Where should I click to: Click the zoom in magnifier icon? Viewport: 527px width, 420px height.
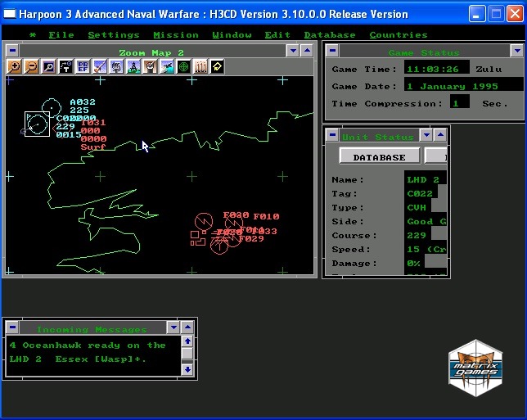click(x=15, y=67)
